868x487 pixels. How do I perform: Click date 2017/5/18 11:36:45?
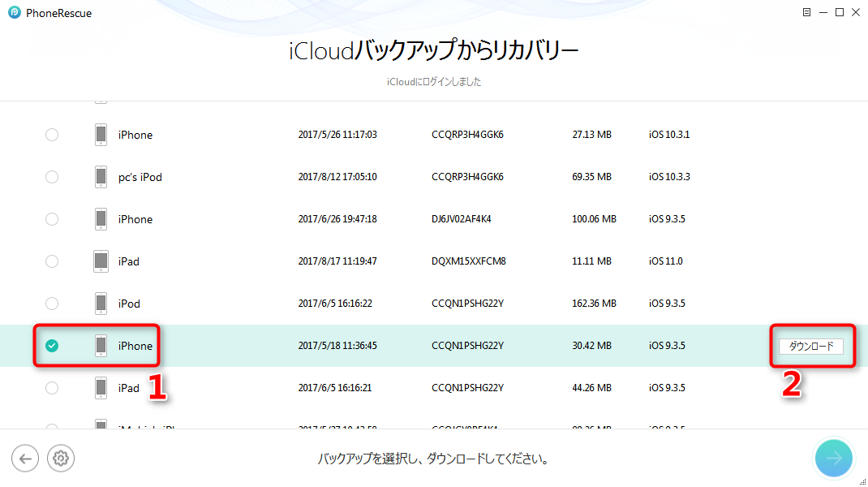pos(337,345)
